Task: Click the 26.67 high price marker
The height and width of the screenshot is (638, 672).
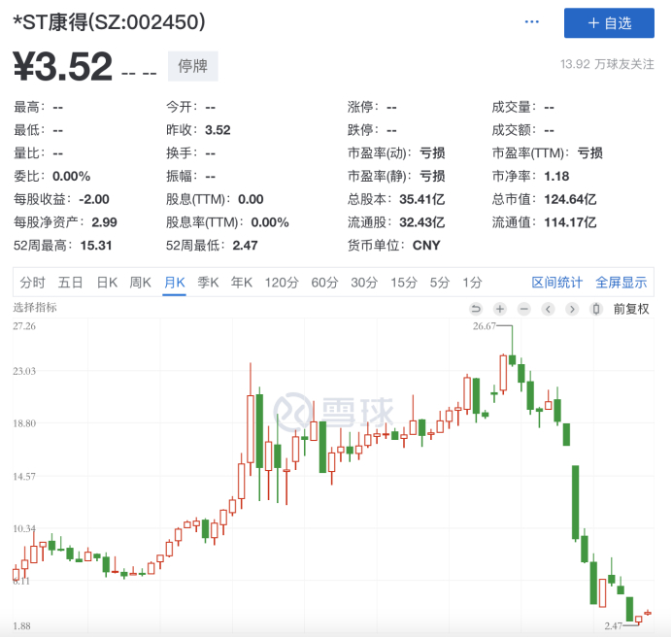Action: pyautogui.click(x=485, y=326)
